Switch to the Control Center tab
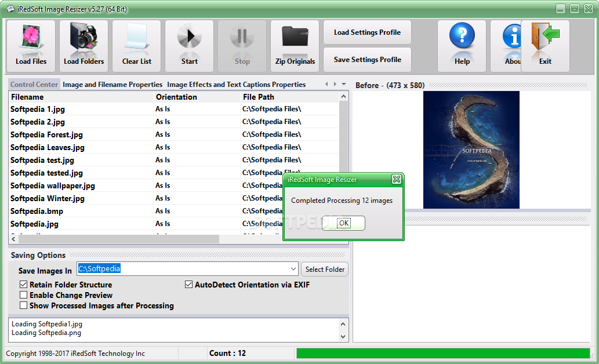599x364 pixels. point(34,85)
